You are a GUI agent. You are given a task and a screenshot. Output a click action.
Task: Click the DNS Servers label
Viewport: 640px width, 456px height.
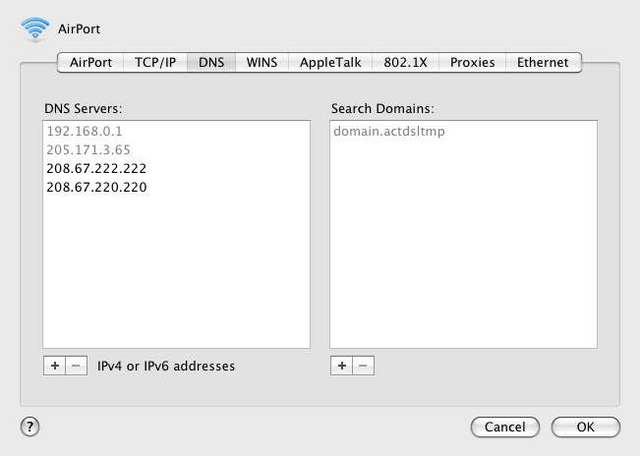[x=83, y=109]
